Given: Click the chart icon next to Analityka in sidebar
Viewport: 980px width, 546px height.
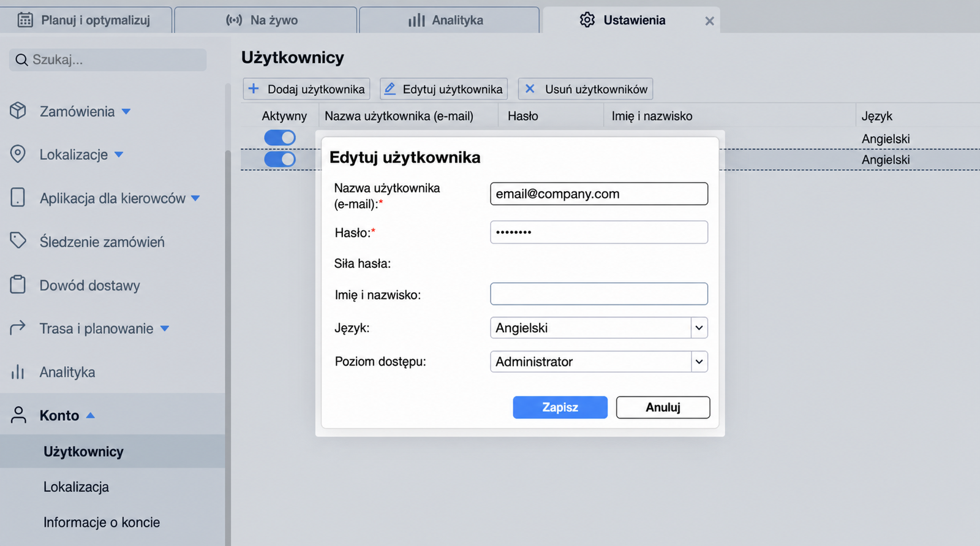Looking at the screenshot, I should [18, 371].
